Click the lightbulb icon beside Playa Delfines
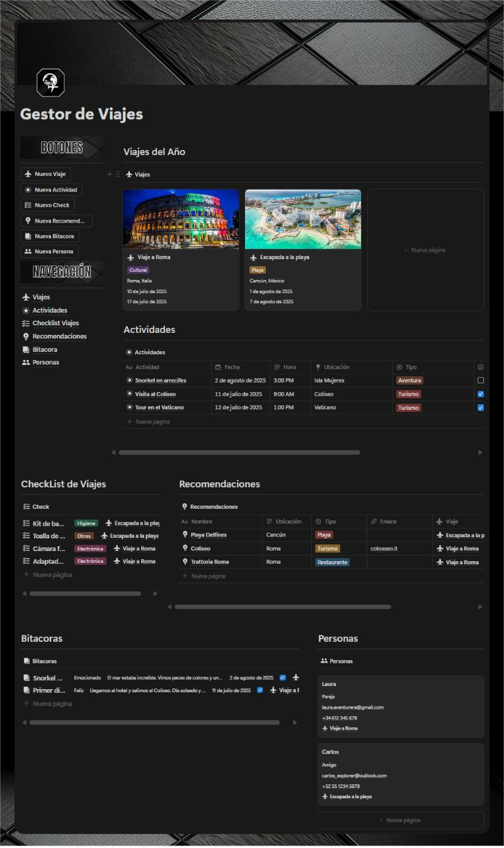504x848 pixels. 185,535
